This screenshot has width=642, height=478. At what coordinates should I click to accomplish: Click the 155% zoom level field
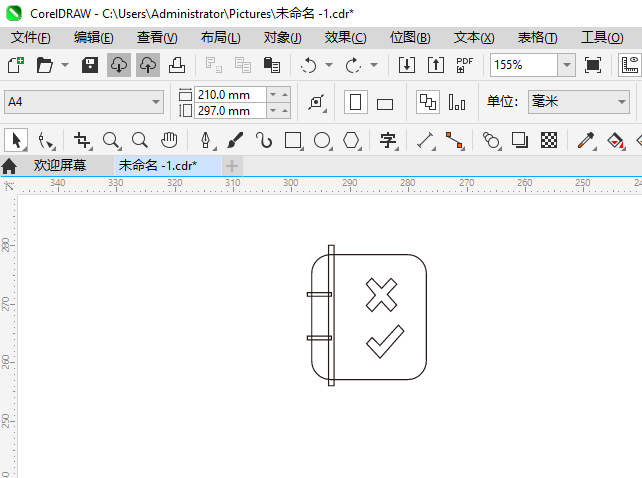point(524,65)
